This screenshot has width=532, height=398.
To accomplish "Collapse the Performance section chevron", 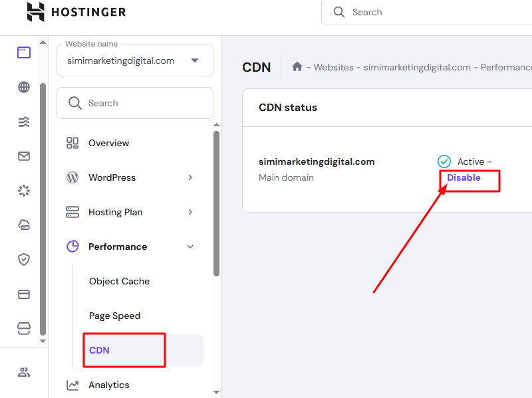I will coord(190,247).
